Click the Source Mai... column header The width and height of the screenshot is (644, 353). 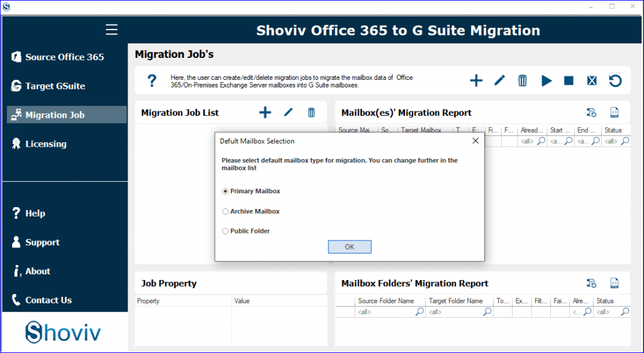click(x=357, y=130)
